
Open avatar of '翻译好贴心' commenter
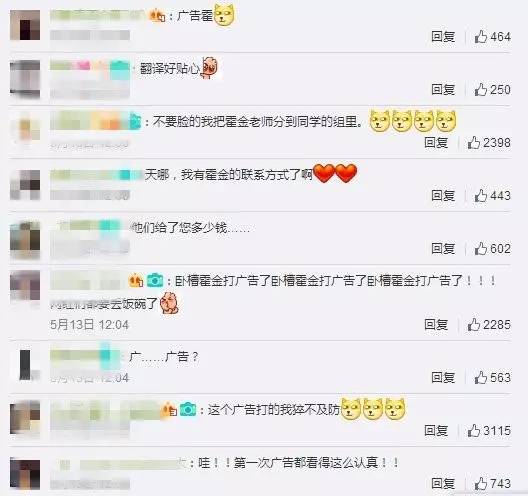(x=25, y=79)
